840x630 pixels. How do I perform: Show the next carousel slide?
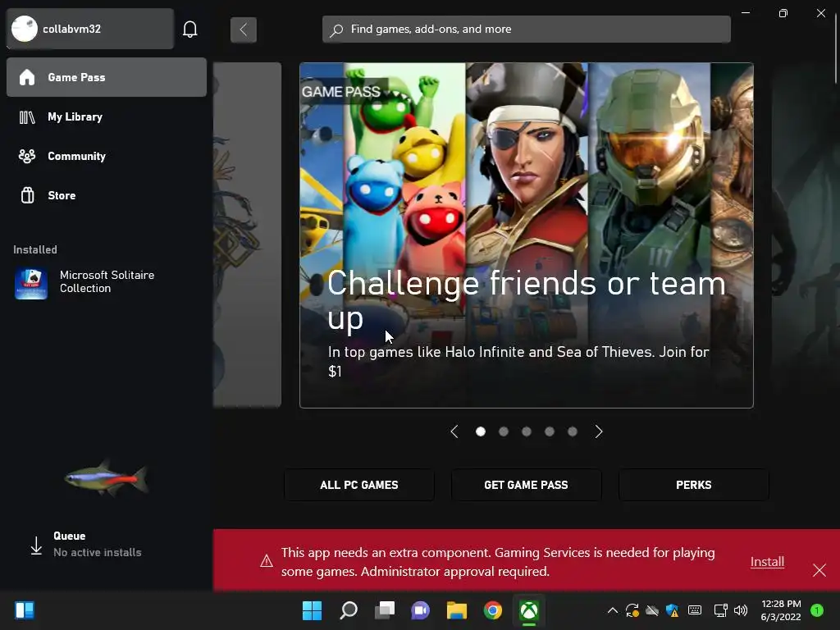598,431
